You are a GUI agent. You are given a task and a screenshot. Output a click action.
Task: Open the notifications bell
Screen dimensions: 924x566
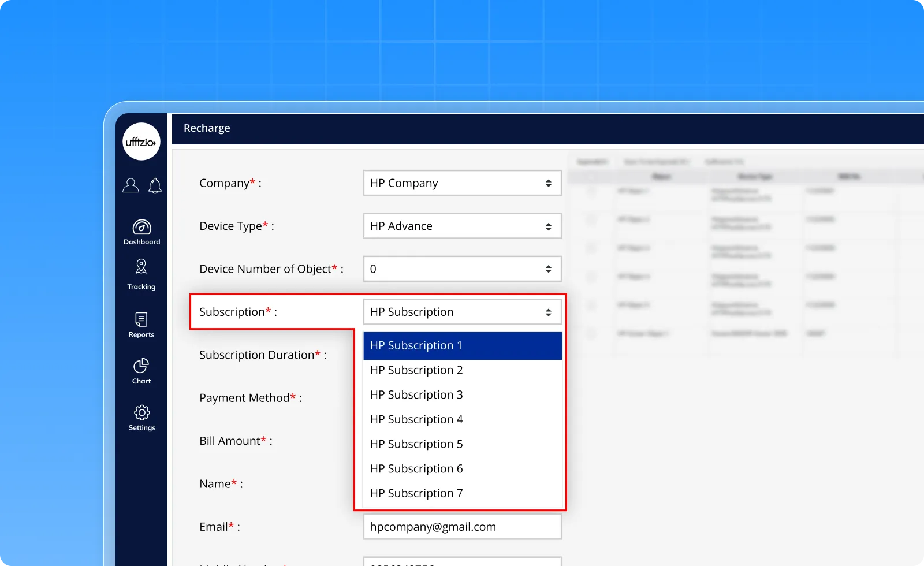coord(155,185)
